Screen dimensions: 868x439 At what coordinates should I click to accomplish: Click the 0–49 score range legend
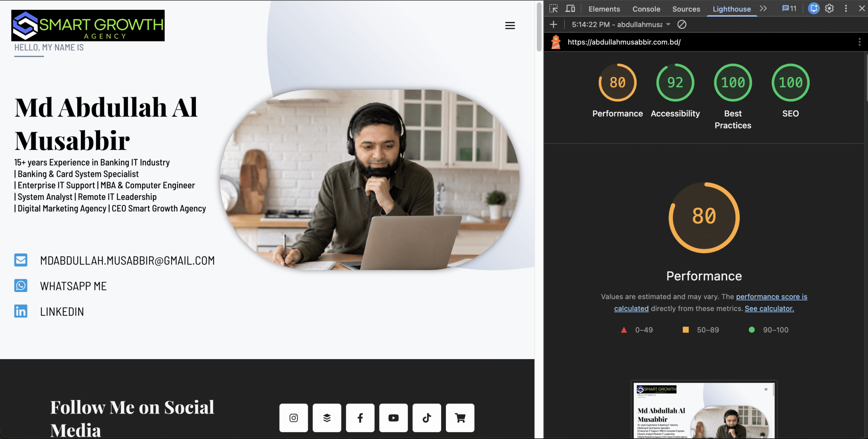(x=637, y=330)
